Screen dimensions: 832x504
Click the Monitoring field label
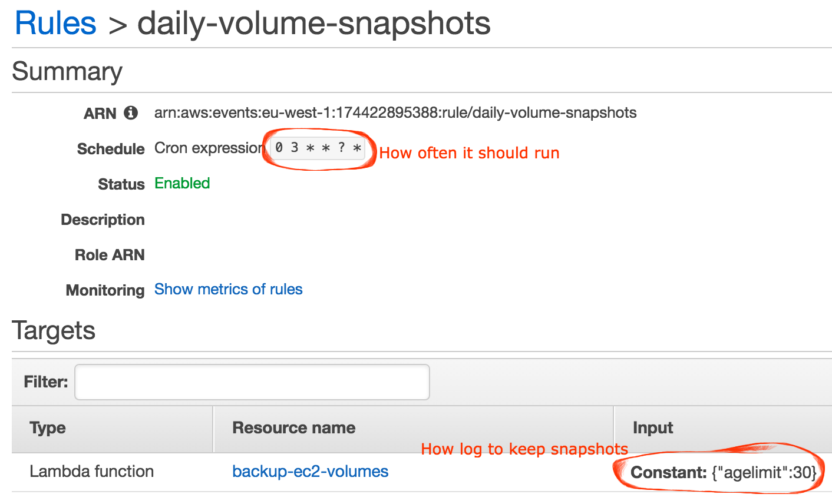tap(105, 290)
